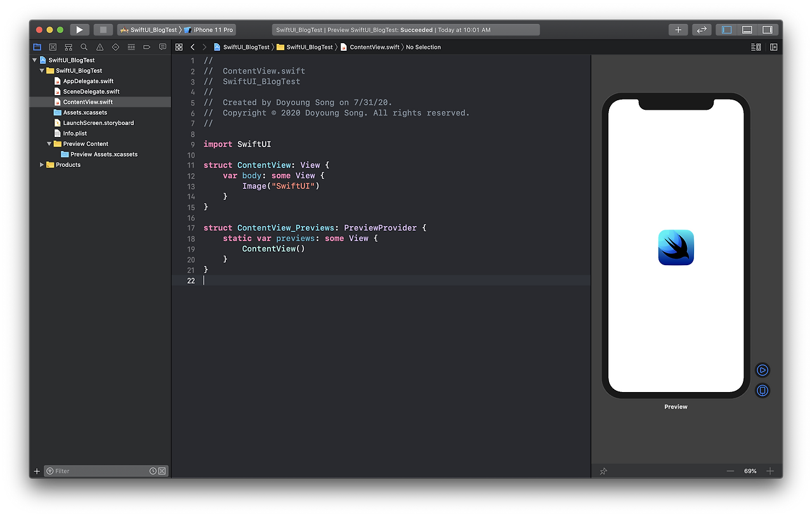The width and height of the screenshot is (812, 517).
Task: Click ContentView.swift in jump bar
Action: click(370, 47)
